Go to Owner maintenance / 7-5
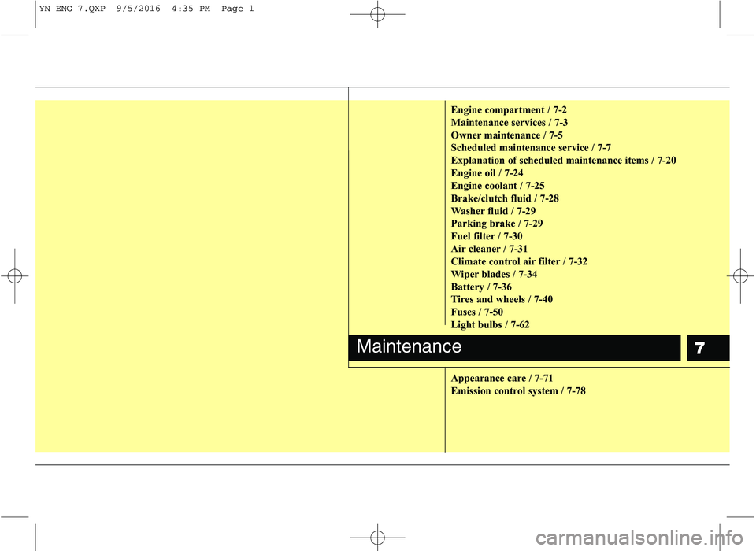 pos(506,135)
